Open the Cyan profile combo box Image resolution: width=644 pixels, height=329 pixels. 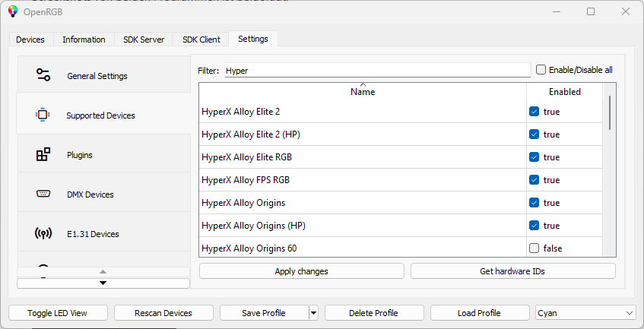(585, 313)
